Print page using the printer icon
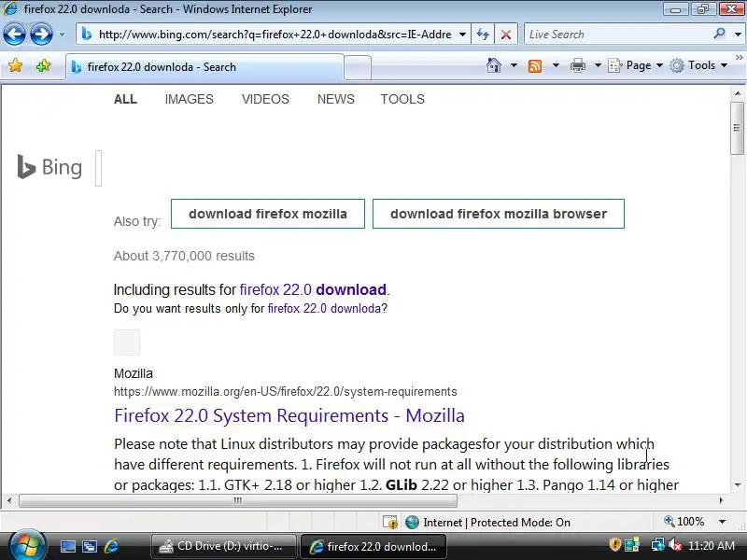Viewport: 747px width, 560px height. click(577, 65)
